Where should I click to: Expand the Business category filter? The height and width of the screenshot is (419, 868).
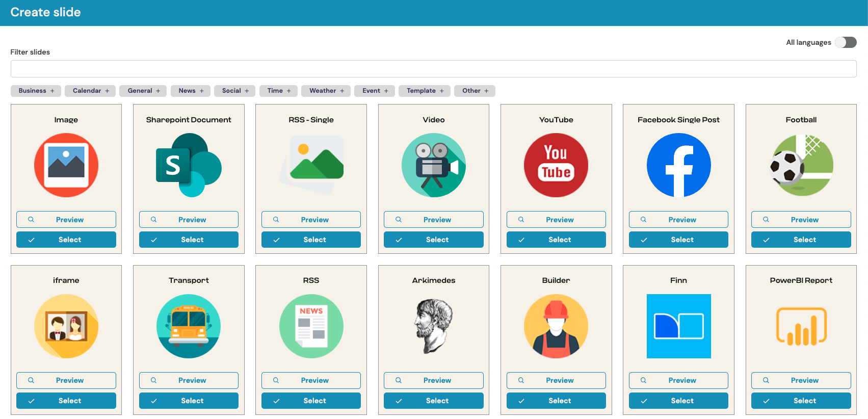point(36,91)
